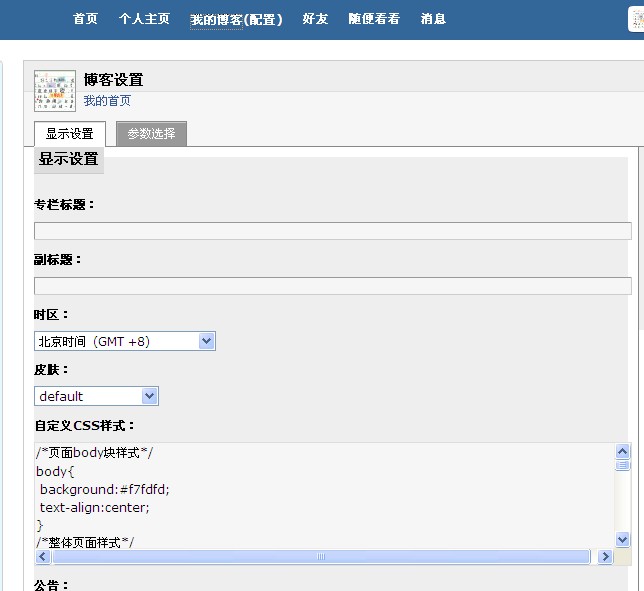Click into the 副标题 input box
Image resolution: width=644 pixels, height=591 pixels.
(332, 286)
